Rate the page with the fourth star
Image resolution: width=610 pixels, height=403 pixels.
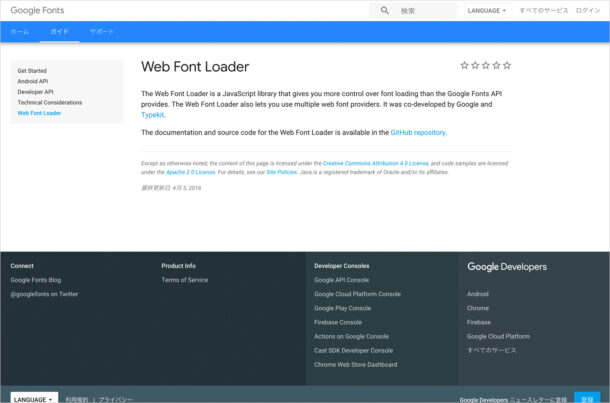[x=496, y=65]
